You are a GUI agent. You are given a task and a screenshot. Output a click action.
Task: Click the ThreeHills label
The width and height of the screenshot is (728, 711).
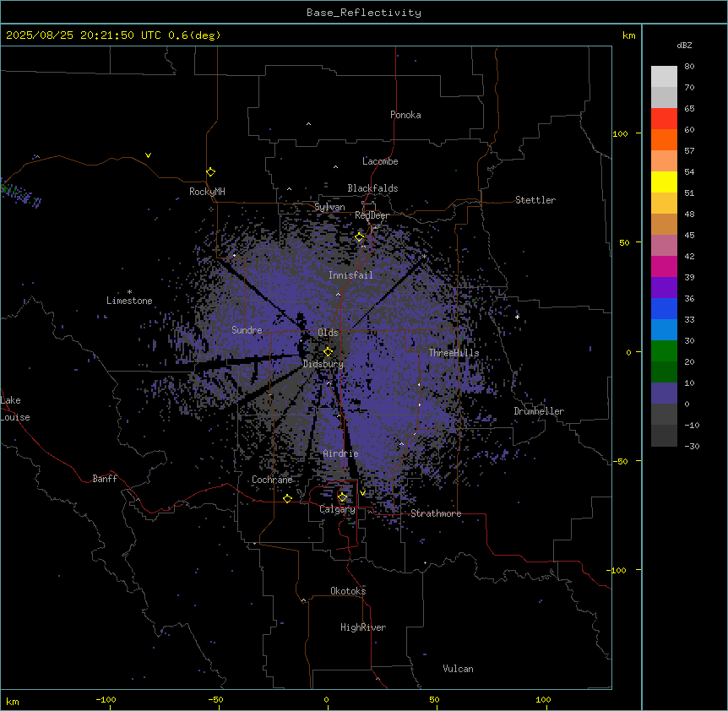pyautogui.click(x=454, y=353)
